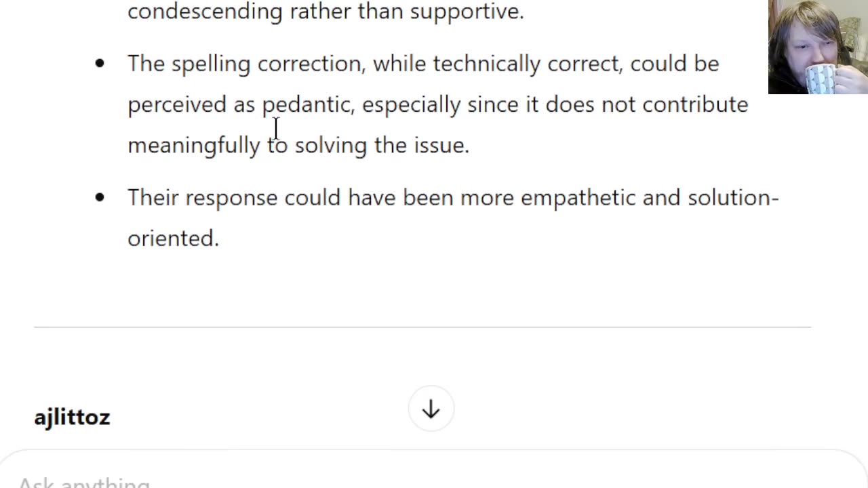The width and height of the screenshot is (868, 488).
Task: Click the scroll-to-bottom down arrow button
Action: [431, 409]
